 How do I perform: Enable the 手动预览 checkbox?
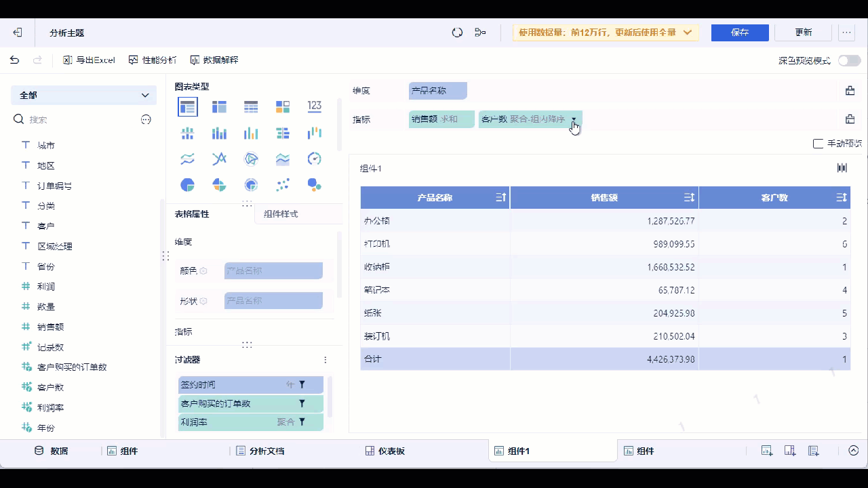tap(818, 143)
